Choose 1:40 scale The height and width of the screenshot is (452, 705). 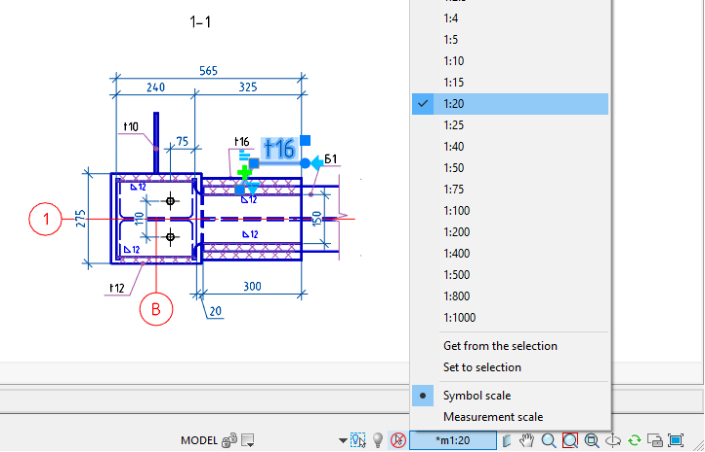click(x=510, y=147)
